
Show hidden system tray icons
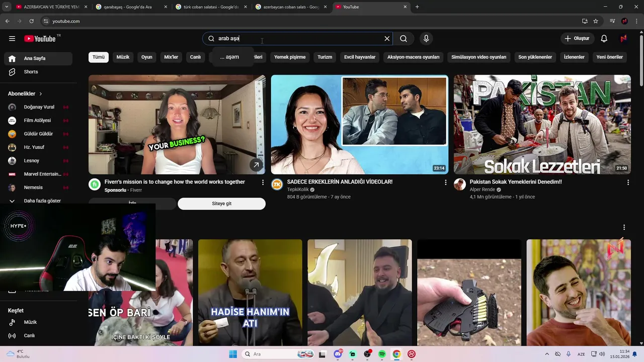click(x=547, y=354)
